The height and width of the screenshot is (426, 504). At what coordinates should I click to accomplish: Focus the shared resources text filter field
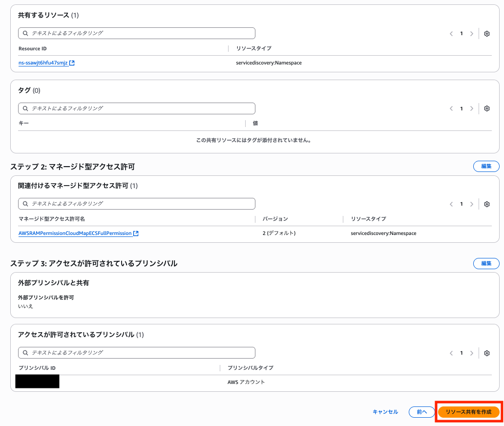click(x=137, y=33)
